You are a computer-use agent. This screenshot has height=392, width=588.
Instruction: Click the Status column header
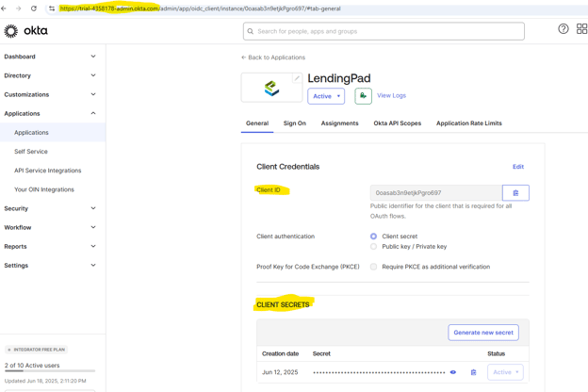pyautogui.click(x=496, y=353)
